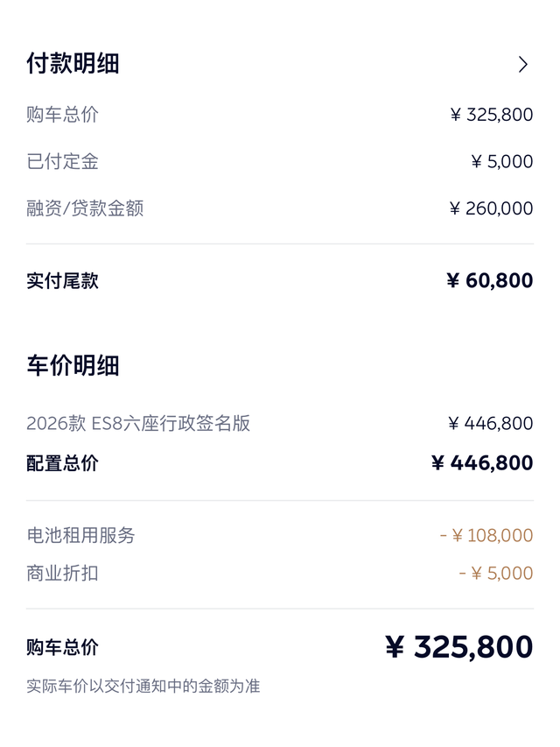Click the ¥ 5,000 deposit amount

501,161
